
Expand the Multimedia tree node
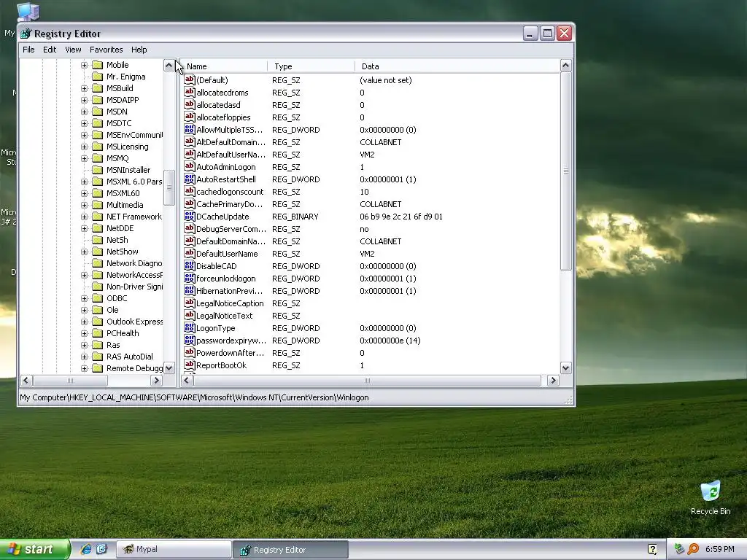[85, 205]
